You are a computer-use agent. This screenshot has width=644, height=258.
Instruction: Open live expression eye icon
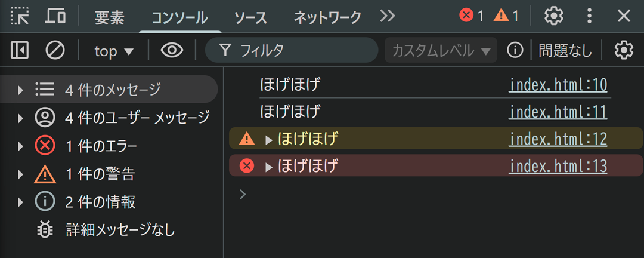[172, 51]
